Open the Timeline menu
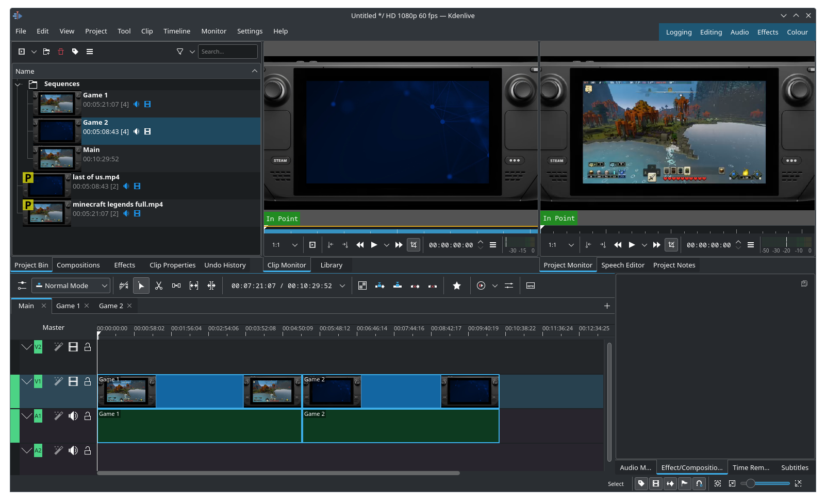The height and width of the screenshot is (504, 826). [x=177, y=31]
